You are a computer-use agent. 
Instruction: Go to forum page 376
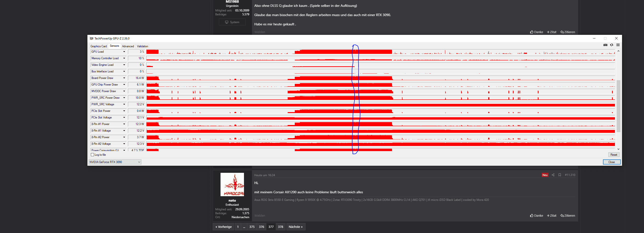point(262,227)
